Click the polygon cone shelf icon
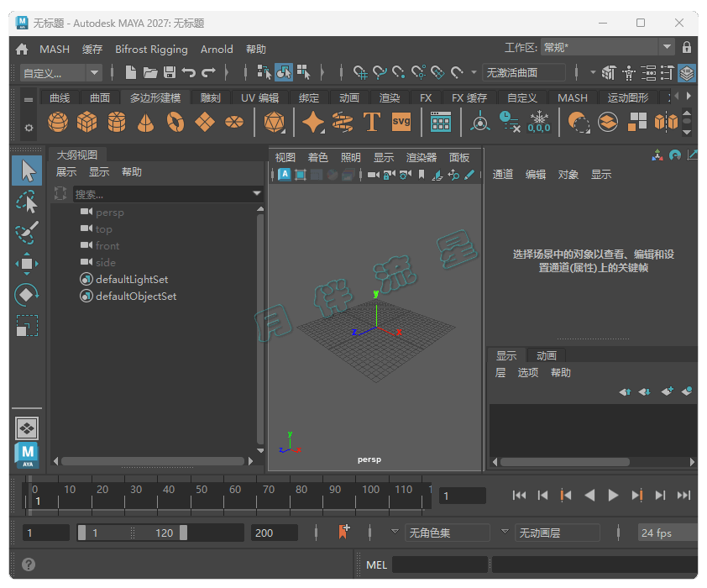The image size is (707, 588). point(145,123)
